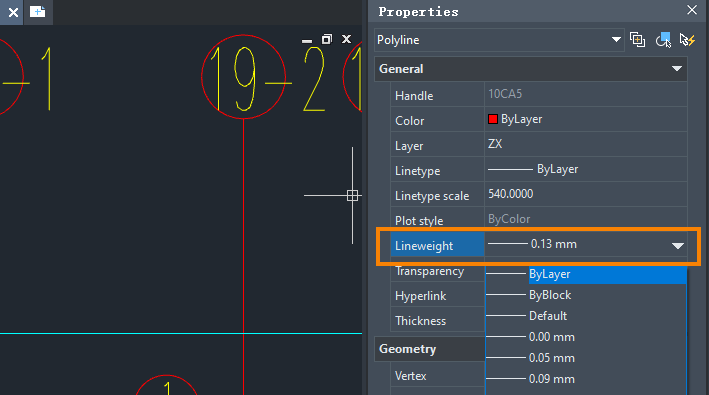709x395 pixels.
Task: Click the Handle value 10CA5
Action: [x=505, y=94]
